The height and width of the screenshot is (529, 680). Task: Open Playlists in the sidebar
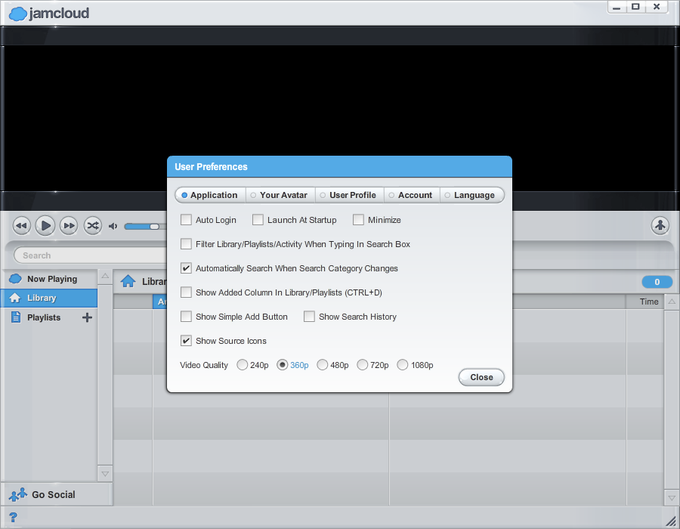pos(44,317)
